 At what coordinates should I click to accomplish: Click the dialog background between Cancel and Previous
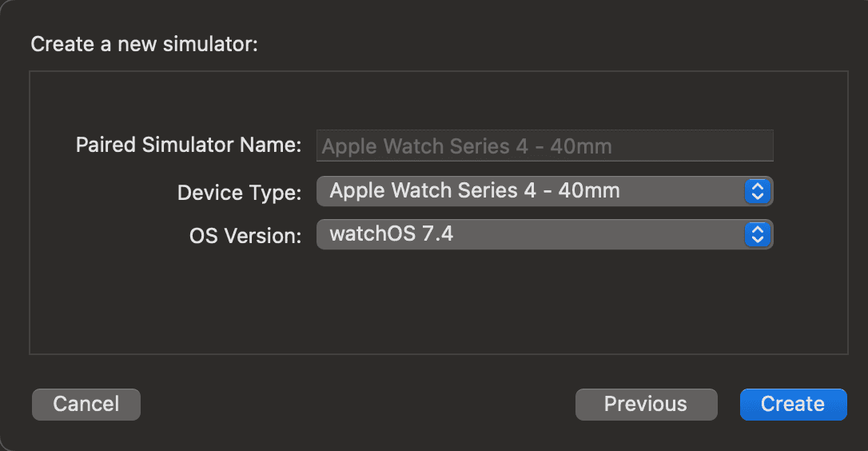coord(358,405)
